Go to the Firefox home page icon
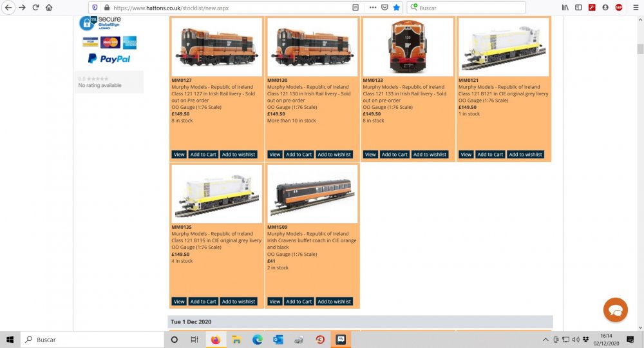 [49, 8]
